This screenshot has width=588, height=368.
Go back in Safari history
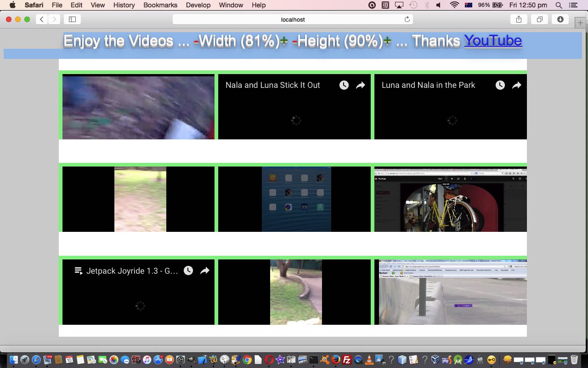pos(42,19)
